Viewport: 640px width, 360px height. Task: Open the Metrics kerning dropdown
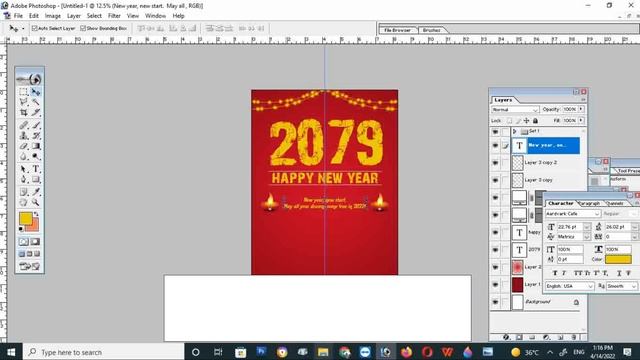587,237
